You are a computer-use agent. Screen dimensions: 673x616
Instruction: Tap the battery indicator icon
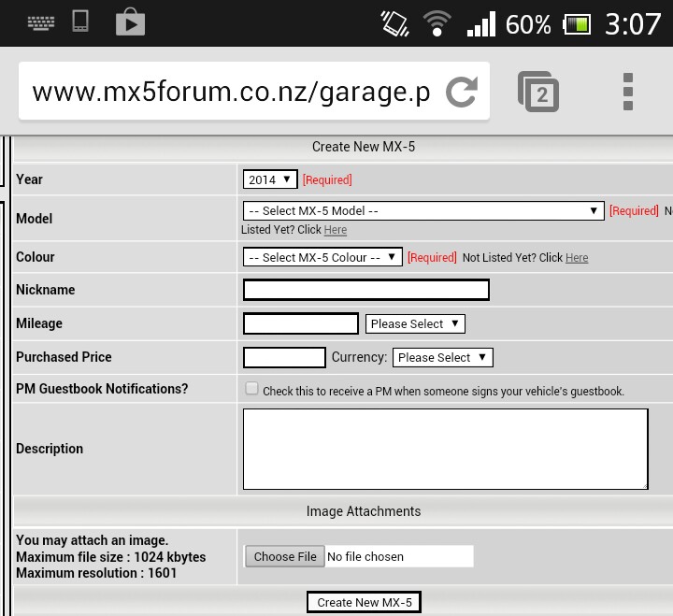pyautogui.click(x=577, y=23)
